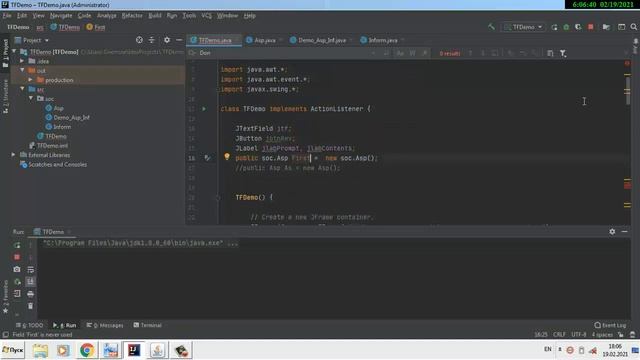Expand the production folder
The image size is (640, 360).
pos(31,80)
